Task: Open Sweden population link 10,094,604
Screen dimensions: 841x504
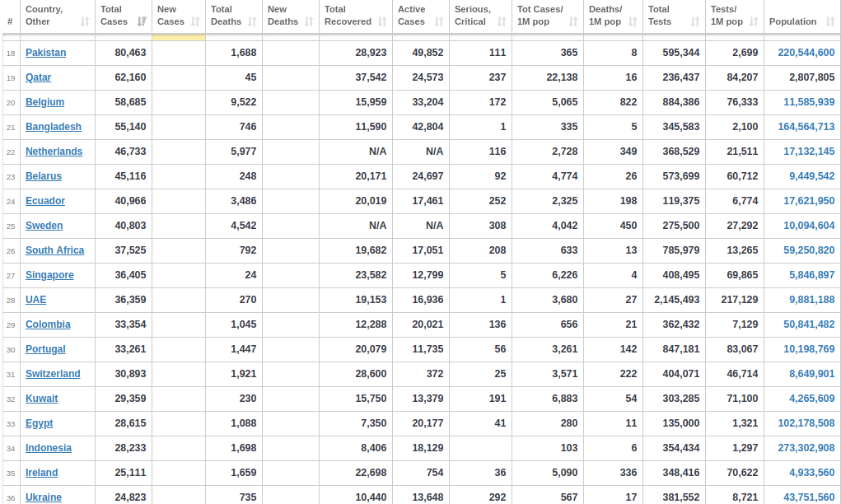Action: 809,225
